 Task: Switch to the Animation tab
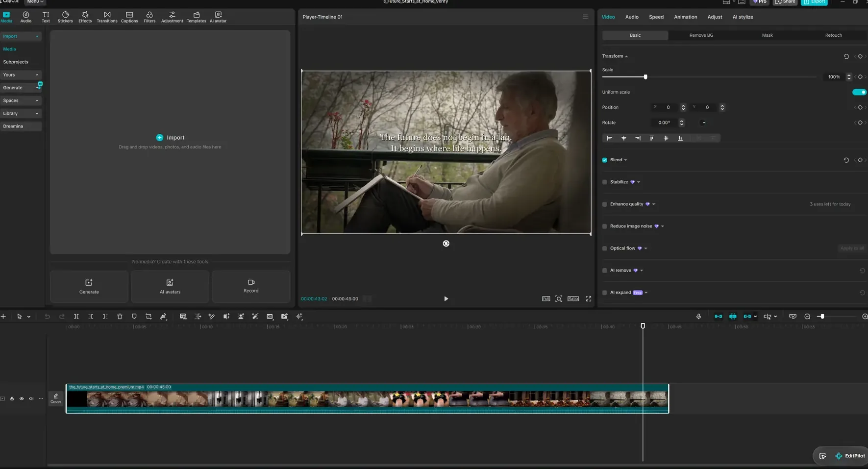point(685,17)
